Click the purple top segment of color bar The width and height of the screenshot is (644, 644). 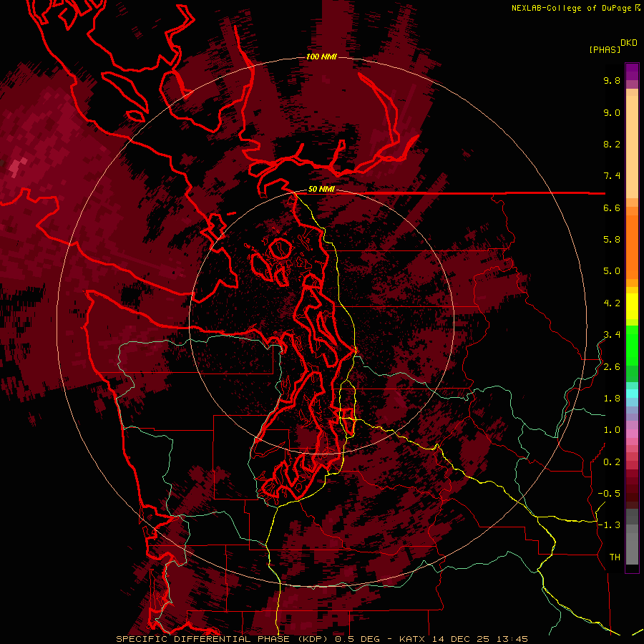click(632, 72)
